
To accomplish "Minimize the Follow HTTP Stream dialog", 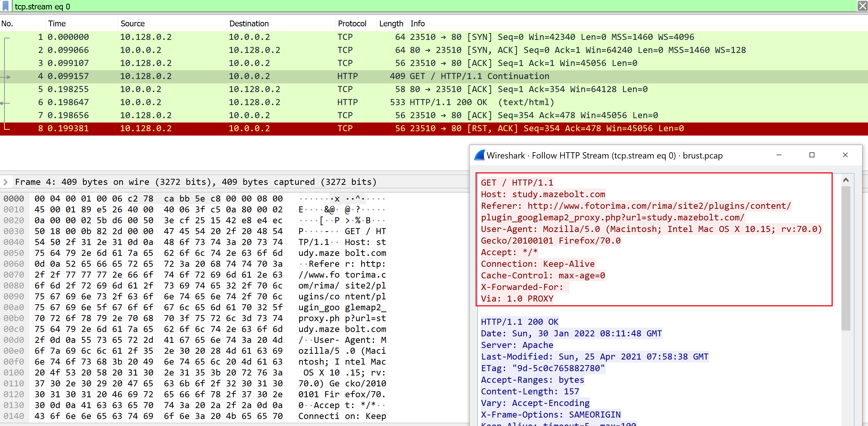I will click(x=779, y=155).
